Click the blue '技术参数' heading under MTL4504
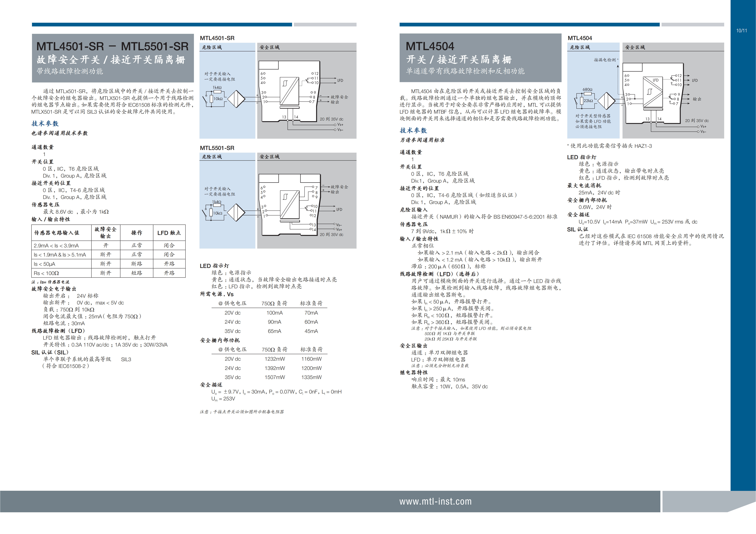The height and width of the screenshot is (534, 756). coord(413,130)
